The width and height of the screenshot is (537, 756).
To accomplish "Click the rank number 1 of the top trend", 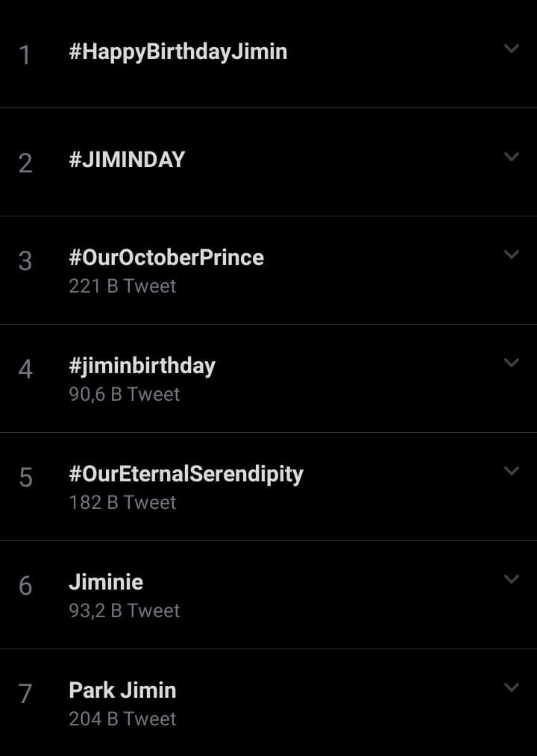I will pyautogui.click(x=25, y=55).
